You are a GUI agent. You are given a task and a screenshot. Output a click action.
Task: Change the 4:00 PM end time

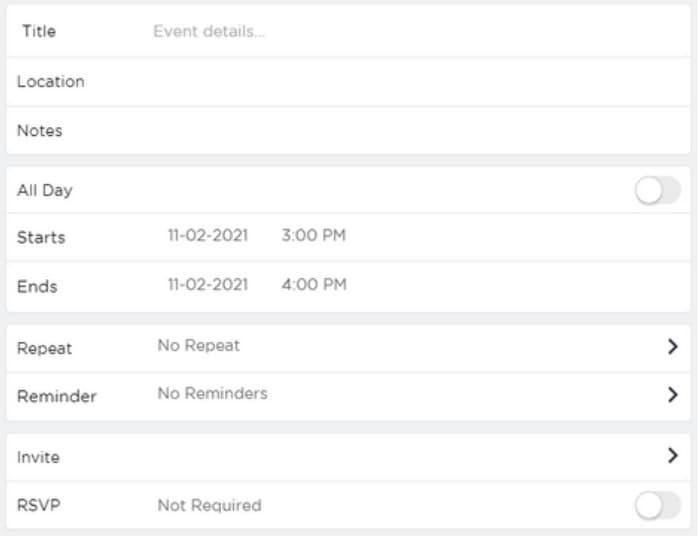point(313,285)
